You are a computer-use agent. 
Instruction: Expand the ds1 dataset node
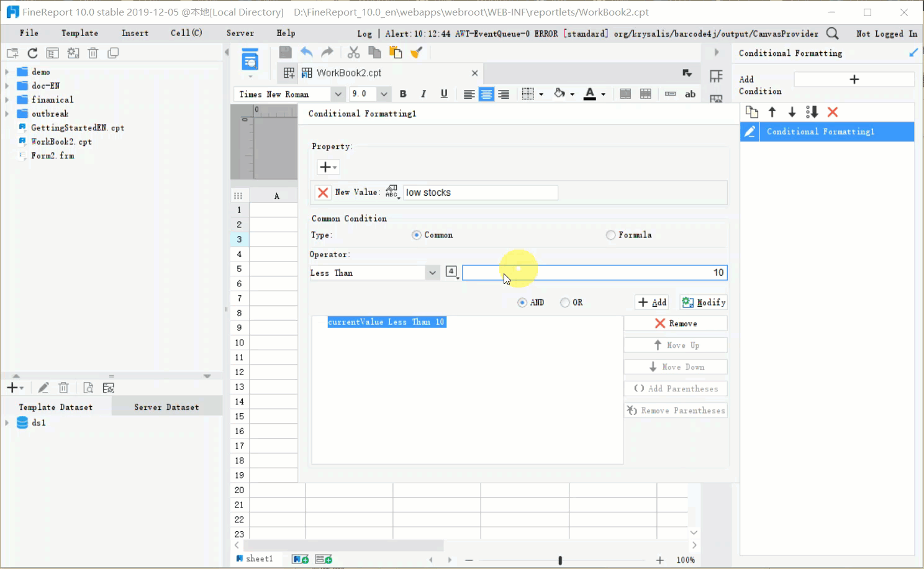tap(7, 422)
